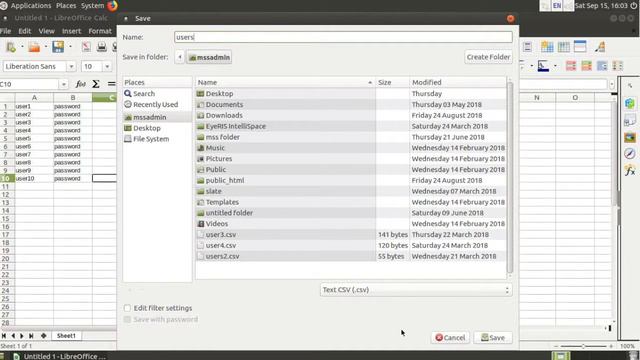This screenshot has height=360, width=640.
Task: Select the public_html folder
Action: tap(351, 180)
